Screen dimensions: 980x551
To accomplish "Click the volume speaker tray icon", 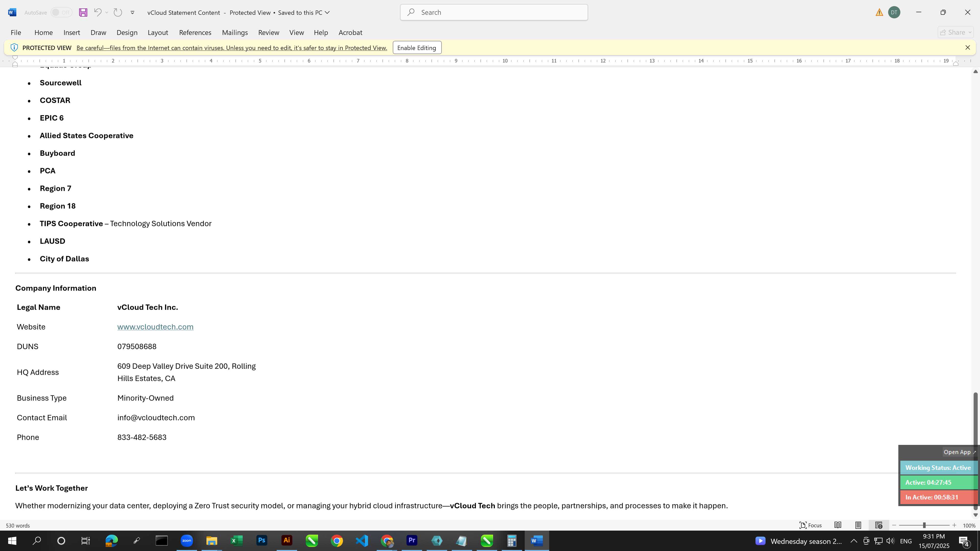I will coord(890,541).
